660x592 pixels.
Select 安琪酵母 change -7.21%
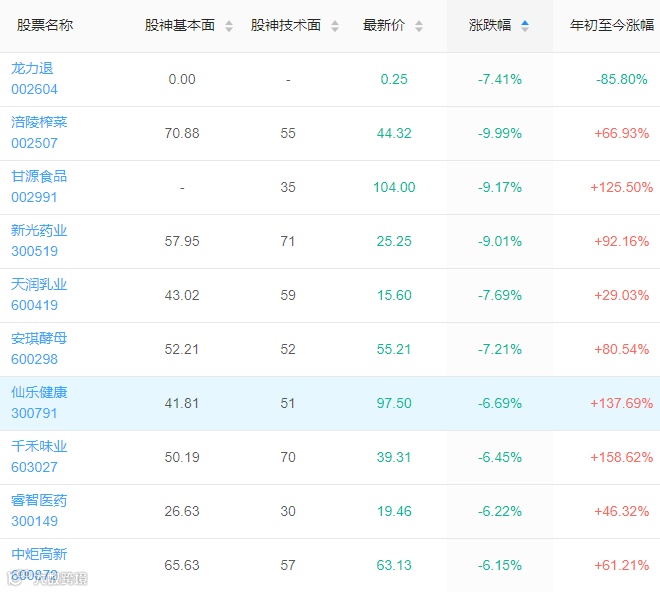(500, 349)
